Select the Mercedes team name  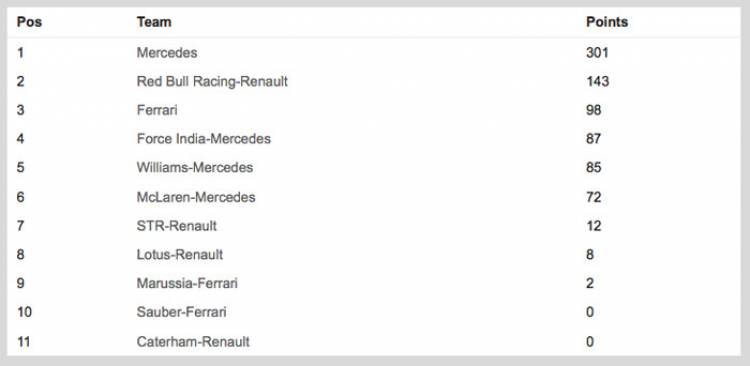point(167,52)
